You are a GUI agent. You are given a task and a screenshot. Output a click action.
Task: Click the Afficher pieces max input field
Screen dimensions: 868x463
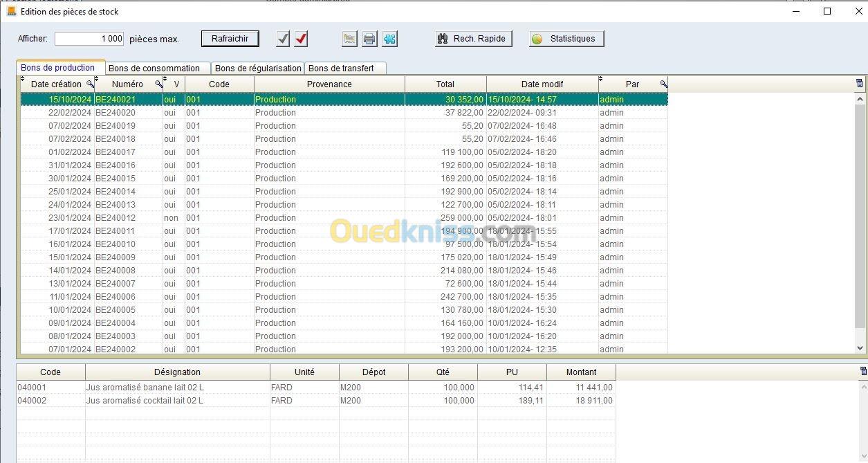[89, 39]
